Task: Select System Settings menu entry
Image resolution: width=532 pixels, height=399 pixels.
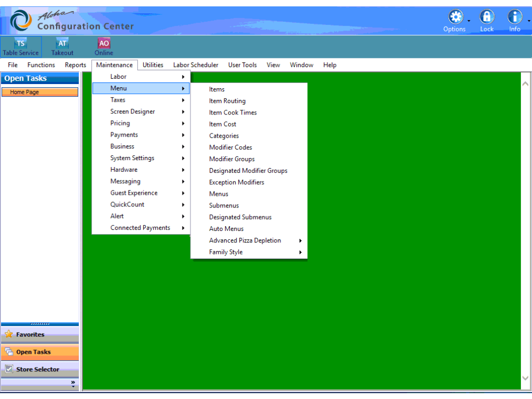Action: pos(141,158)
